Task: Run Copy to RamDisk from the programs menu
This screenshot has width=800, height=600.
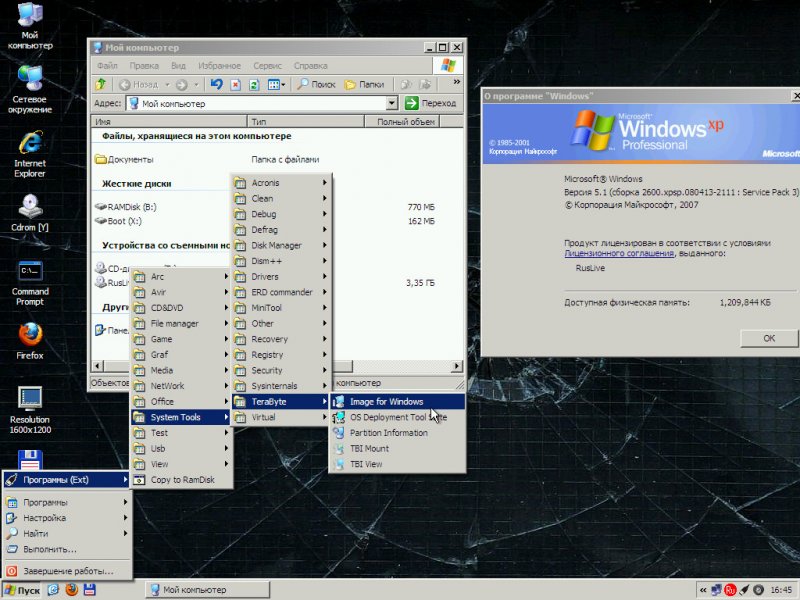Action: click(x=181, y=480)
